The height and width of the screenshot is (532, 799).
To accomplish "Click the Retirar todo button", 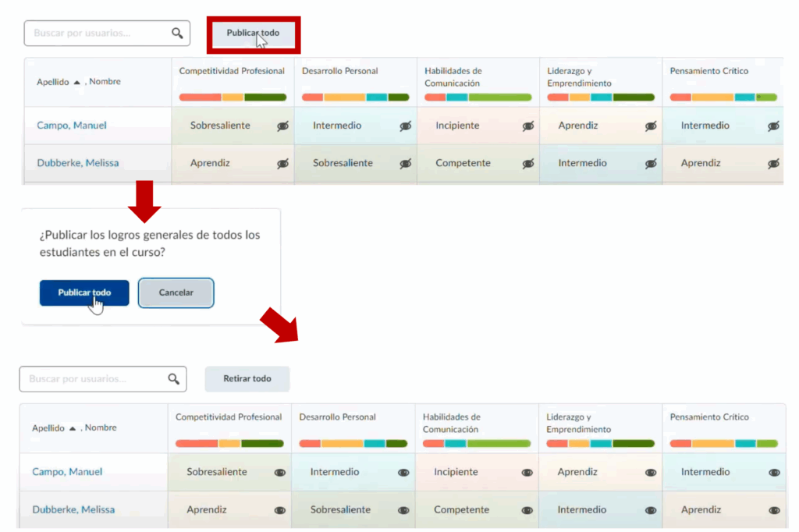I will 247,379.
